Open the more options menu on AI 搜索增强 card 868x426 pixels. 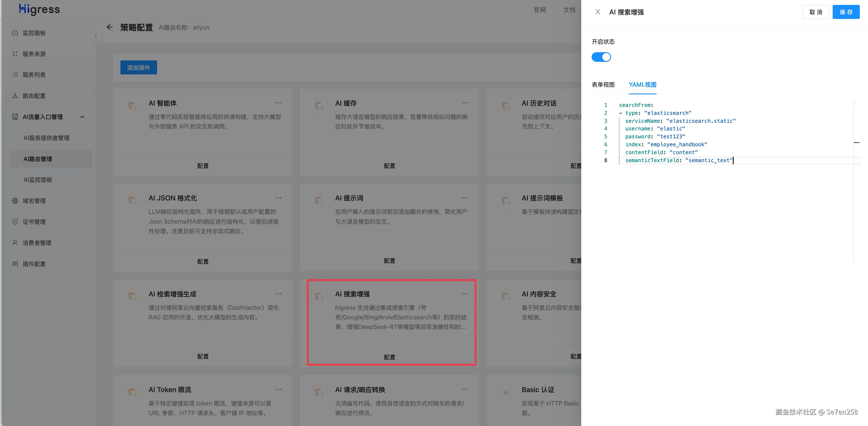pyautogui.click(x=465, y=294)
